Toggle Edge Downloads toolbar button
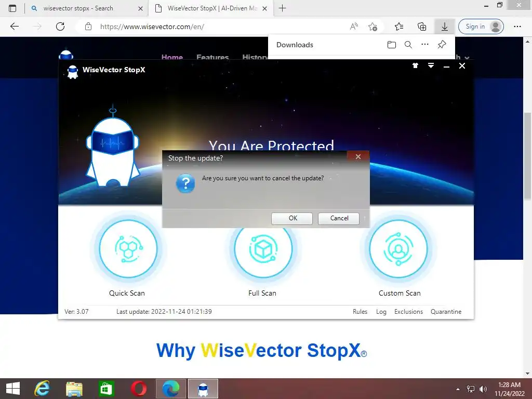 [x=445, y=26]
